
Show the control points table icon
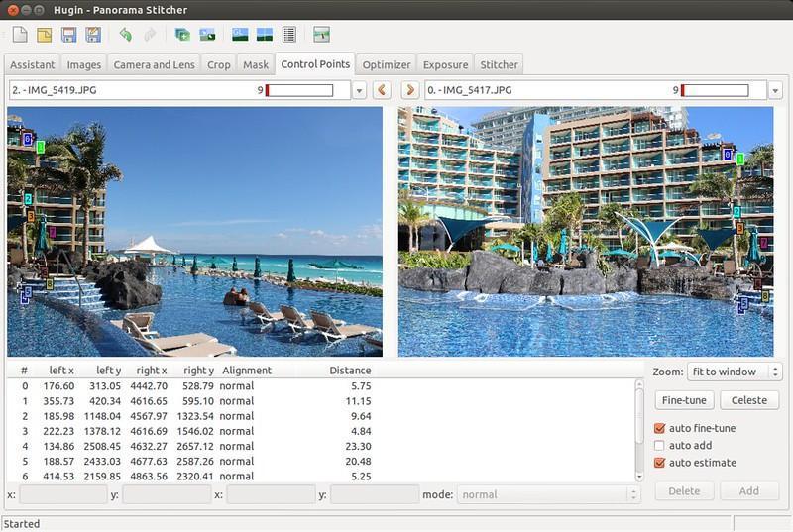click(289, 35)
